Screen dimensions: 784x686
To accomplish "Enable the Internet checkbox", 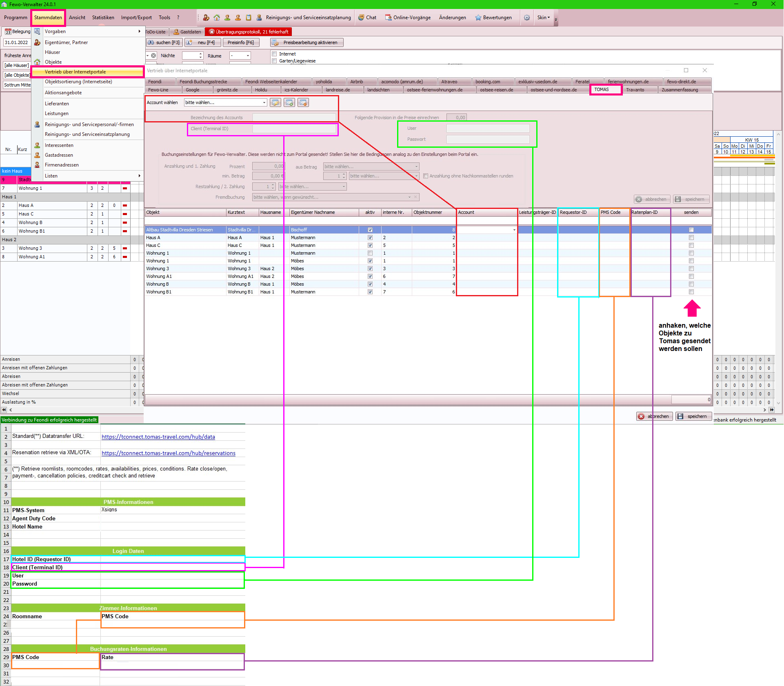I will (275, 54).
